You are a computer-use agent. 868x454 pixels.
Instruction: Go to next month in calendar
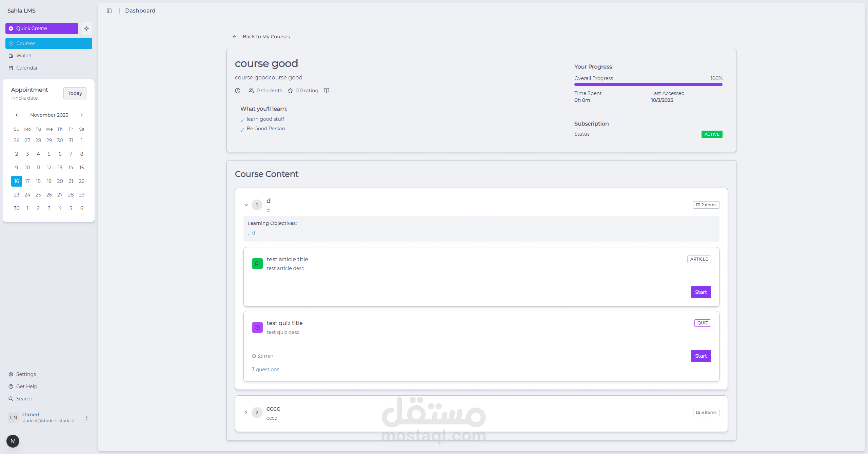click(82, 115)
